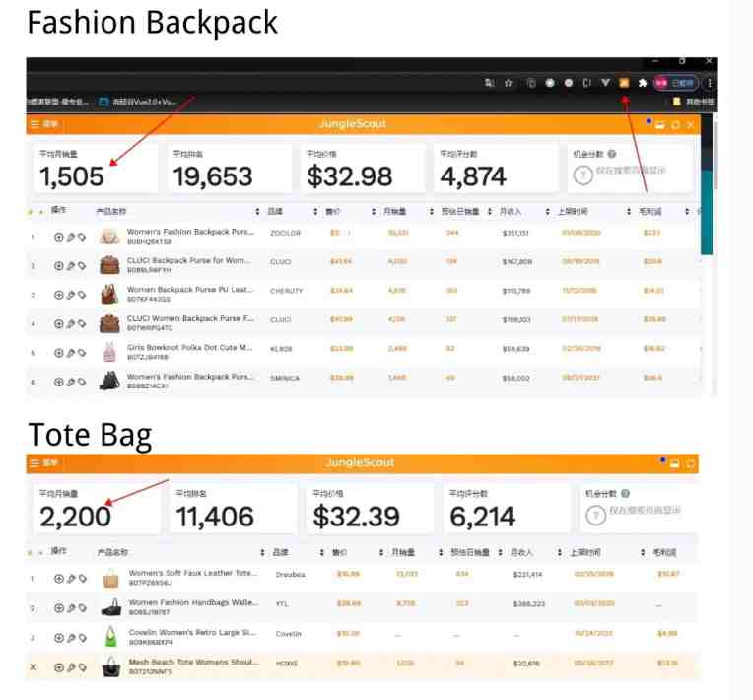The height and width of the screenshot is (700, 753).
Task: Open 'CLUCI Backpack Purse for Wom...' product link
Action: 188,260
